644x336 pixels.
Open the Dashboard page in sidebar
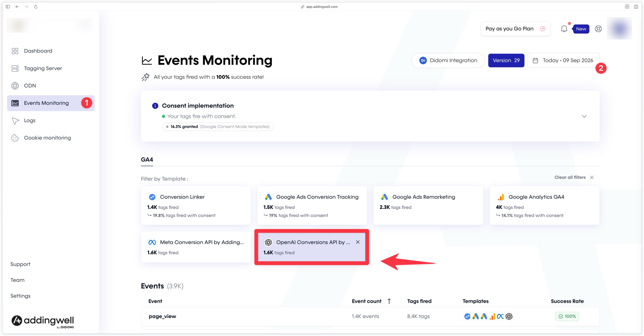[51, 51]
